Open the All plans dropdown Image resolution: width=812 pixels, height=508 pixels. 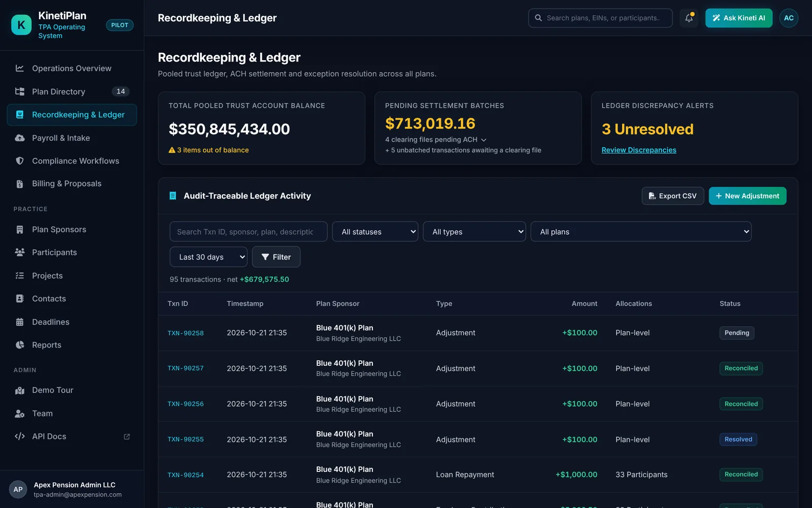(x=641, y=232)
